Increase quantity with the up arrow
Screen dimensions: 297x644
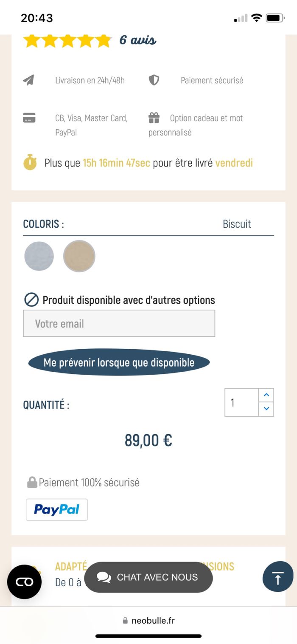click(x=266, y=395)
